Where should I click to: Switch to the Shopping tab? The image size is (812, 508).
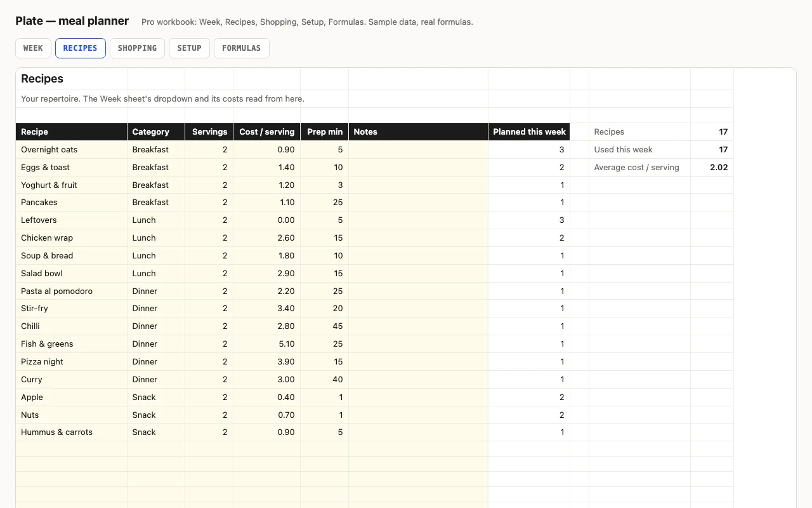pyautogui.click(x=137, y=48)
